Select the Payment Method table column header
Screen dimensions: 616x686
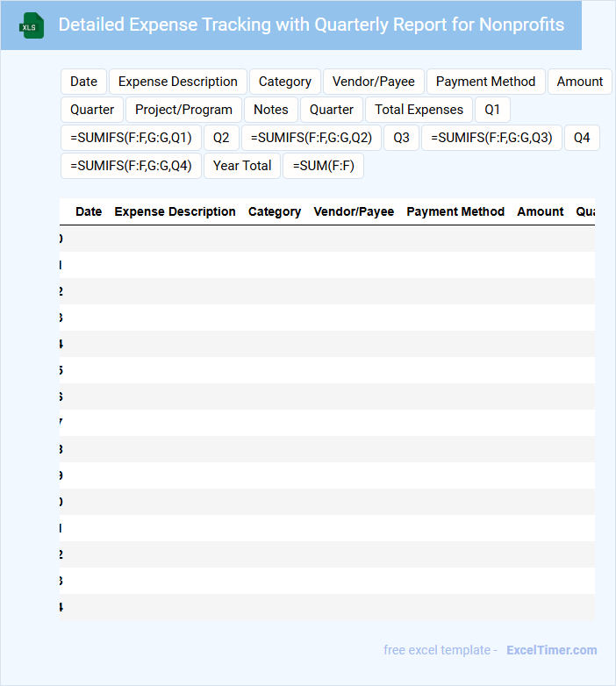(x=455, y=211)
